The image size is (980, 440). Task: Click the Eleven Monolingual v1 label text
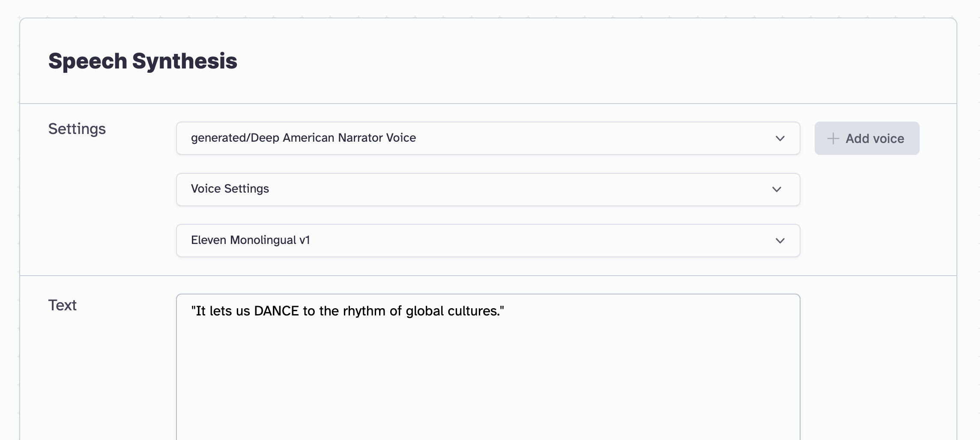coord(251,240)
